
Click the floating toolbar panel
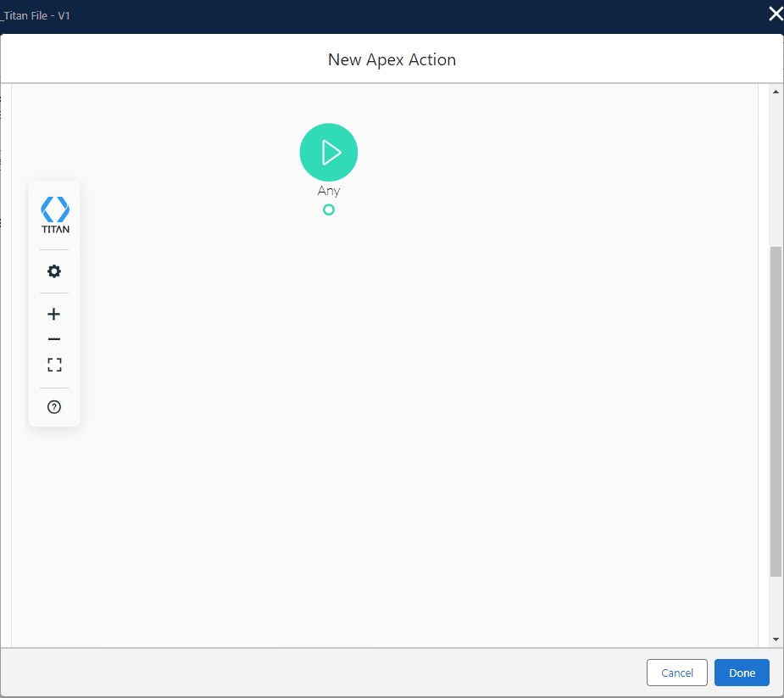pyautogui.click(x=53, y=303)
